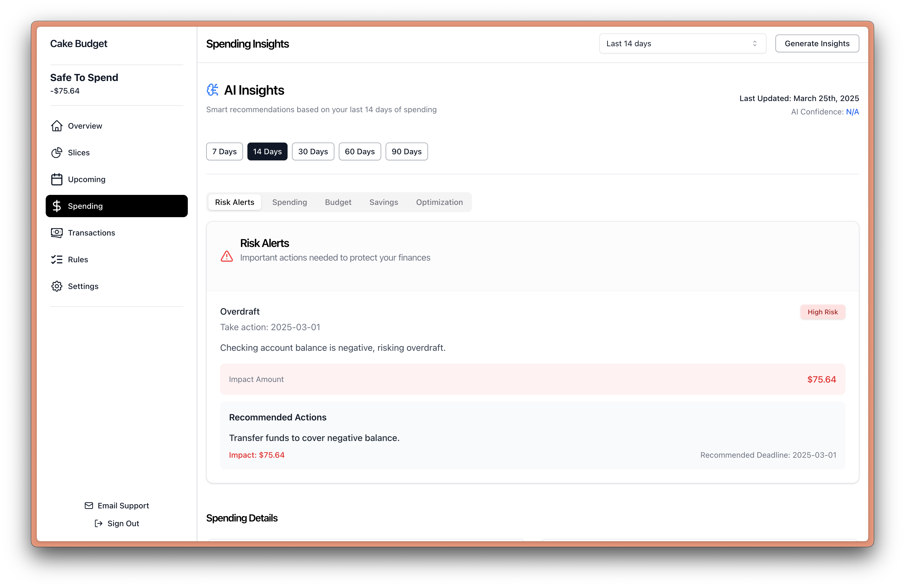Click the Upcoming calendar icon
Viewport: 905px width, 588px height.
click(x=57, y=179)
